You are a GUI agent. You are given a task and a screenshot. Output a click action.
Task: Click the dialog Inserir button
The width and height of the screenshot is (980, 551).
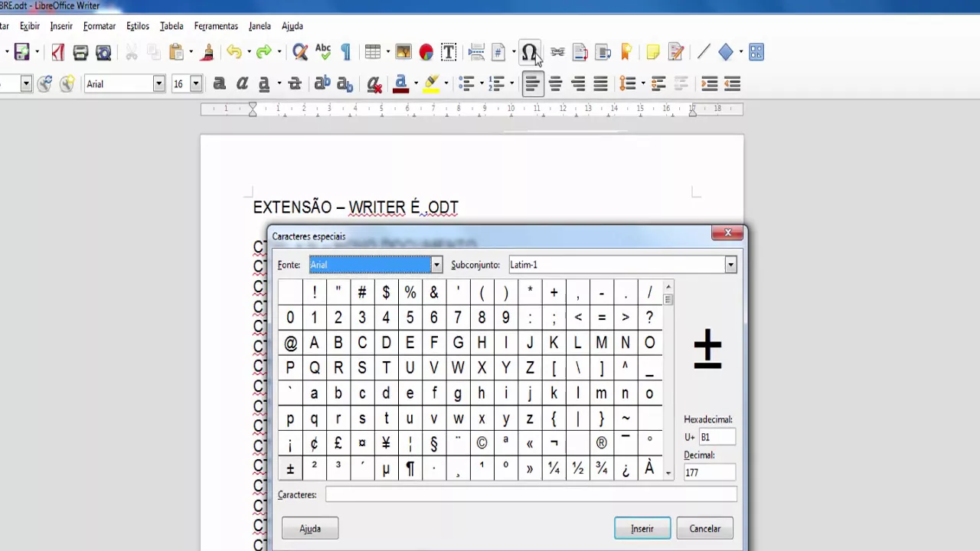pyautogui.click(x=642, y=529)
